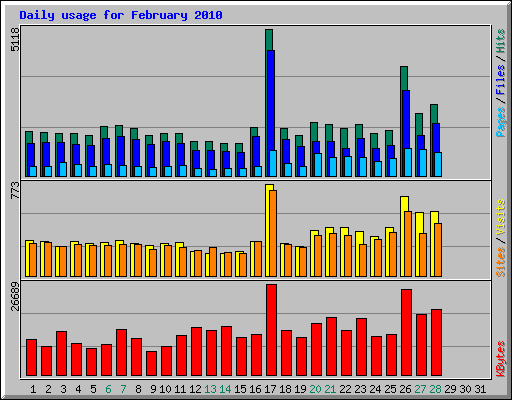Click day label 14 on the x-axis
Viewport: 512px width, 400px height.
pyautogui.click(x=225, y=389)
